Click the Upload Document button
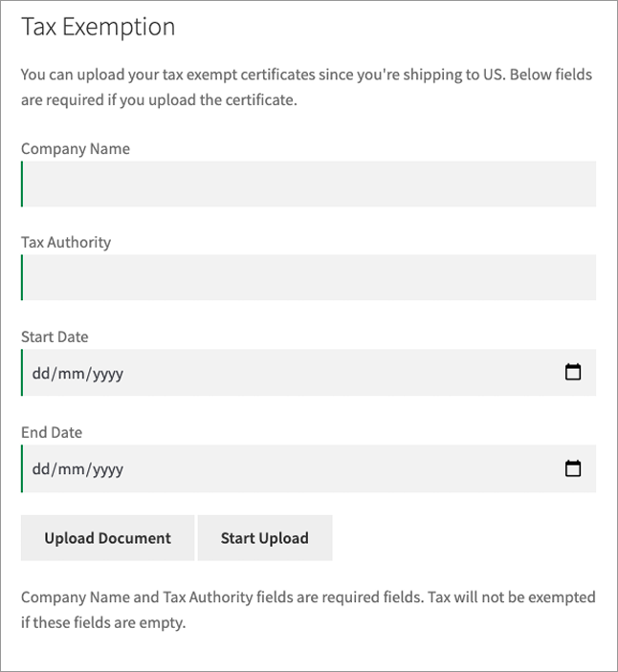 [x=108, y=538]
